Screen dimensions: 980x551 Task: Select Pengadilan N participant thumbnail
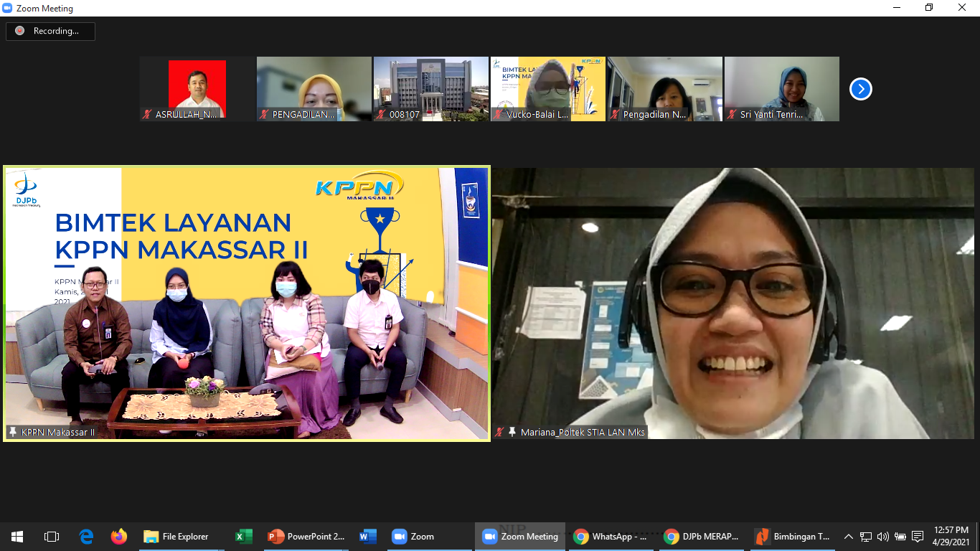[665, 89]
